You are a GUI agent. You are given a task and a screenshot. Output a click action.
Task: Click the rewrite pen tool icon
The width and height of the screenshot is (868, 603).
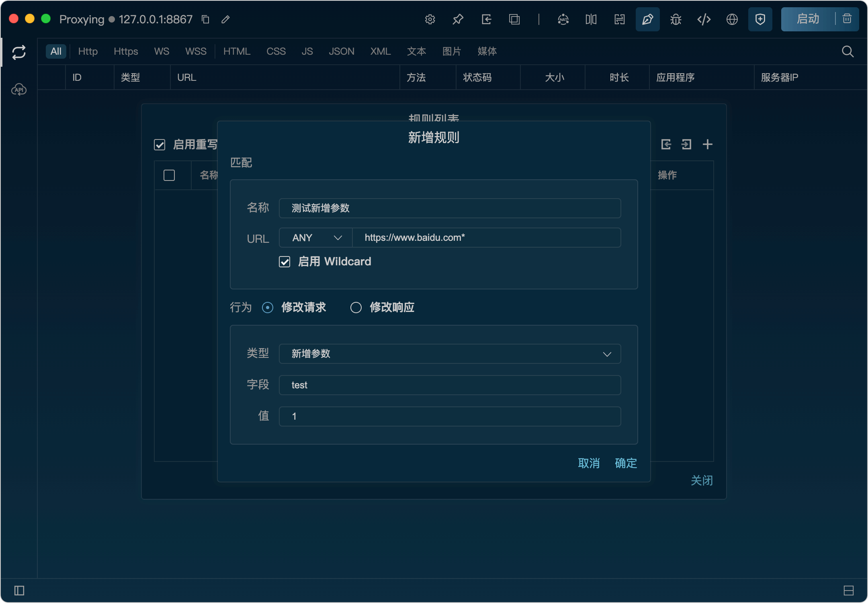tap(647, 19)
